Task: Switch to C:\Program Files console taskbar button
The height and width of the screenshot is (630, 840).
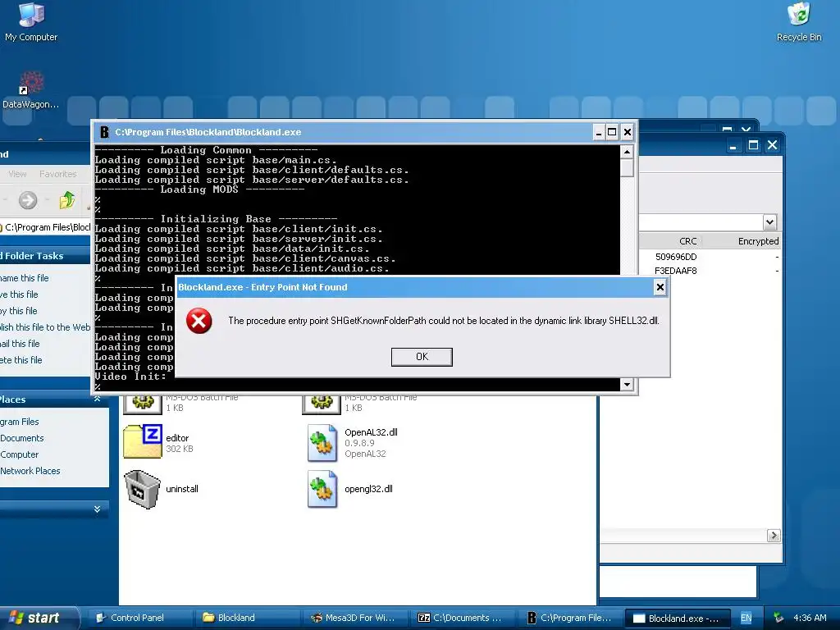Action: [571, 618]
